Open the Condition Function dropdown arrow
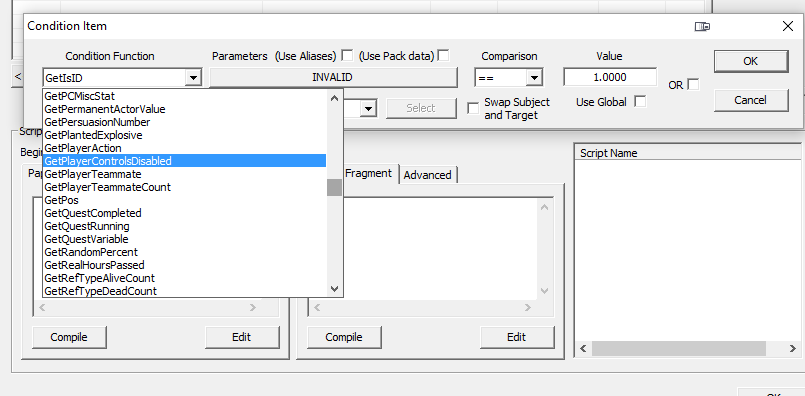The width and height of the screenshot is (805, 396). (x=193, y=78)
